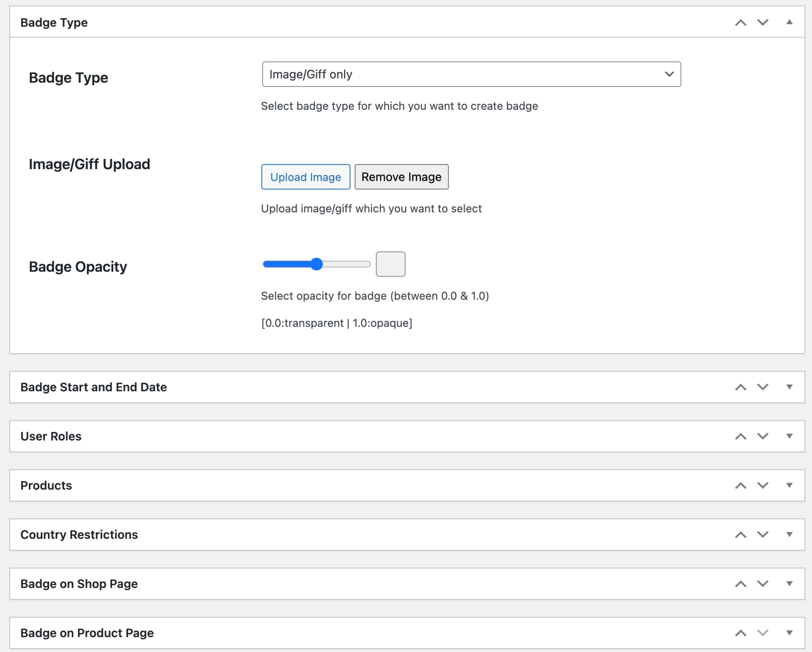Toggle the Badge on Product Page header
812x652 pixels.
pos(789,633)
